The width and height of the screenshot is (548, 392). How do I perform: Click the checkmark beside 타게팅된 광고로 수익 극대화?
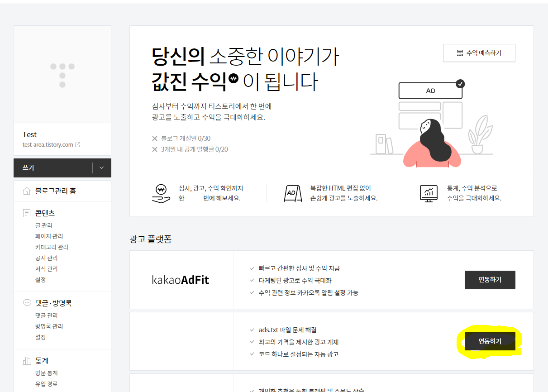(252, 281)
